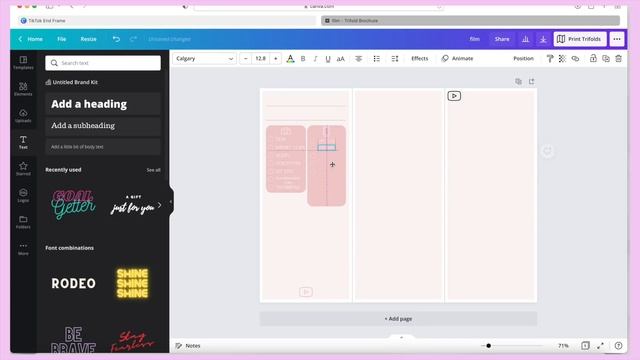Click the Add page bar
The height and width of the screenshot is (360, 640).
click(398, 319)
